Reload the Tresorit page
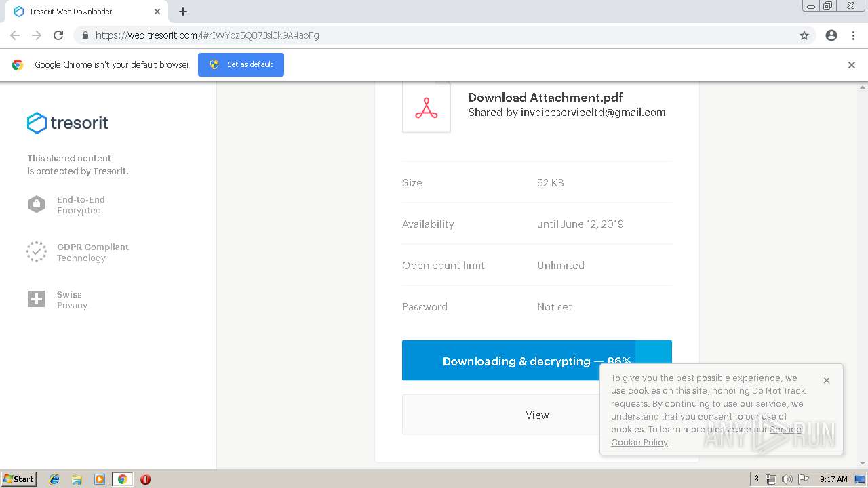This screenshot has width=868, height=488. (58, 35)
